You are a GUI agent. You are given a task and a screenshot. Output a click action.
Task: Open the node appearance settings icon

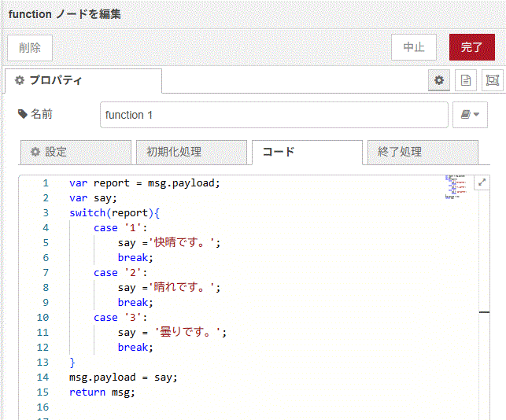point(492,80)
